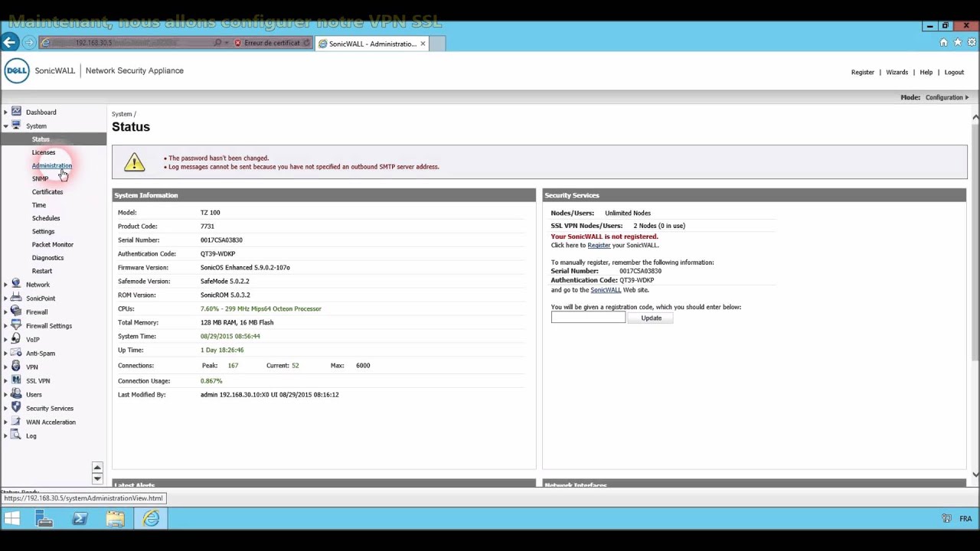Click the Logout link
Screen dimensions: 980x551
pos(954,72)
